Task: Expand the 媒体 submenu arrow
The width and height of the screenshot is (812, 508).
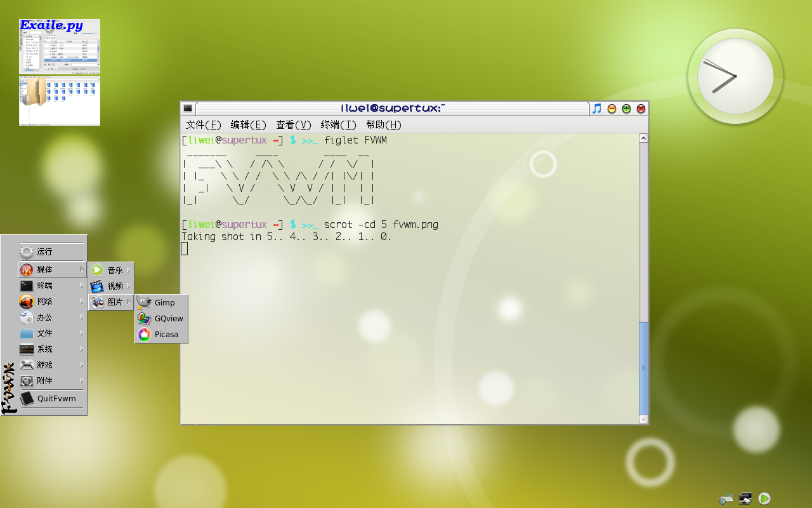Action: (x=82, y=269)
